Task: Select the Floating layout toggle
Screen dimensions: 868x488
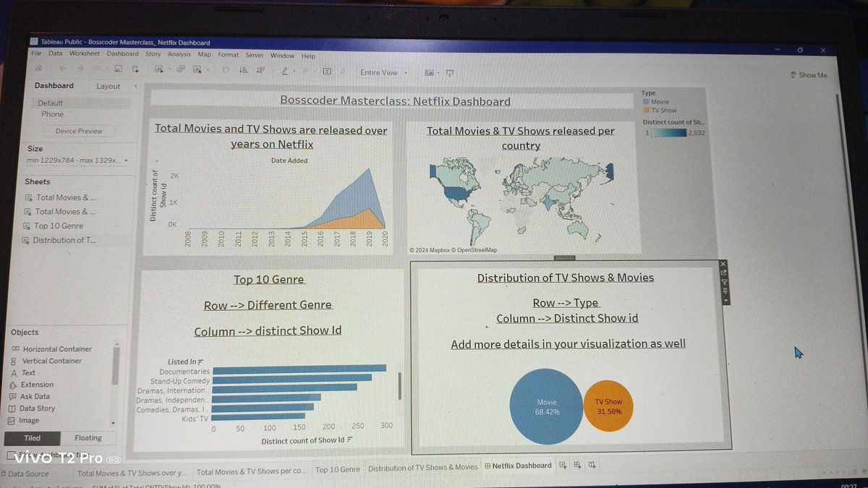Action: 88,438
